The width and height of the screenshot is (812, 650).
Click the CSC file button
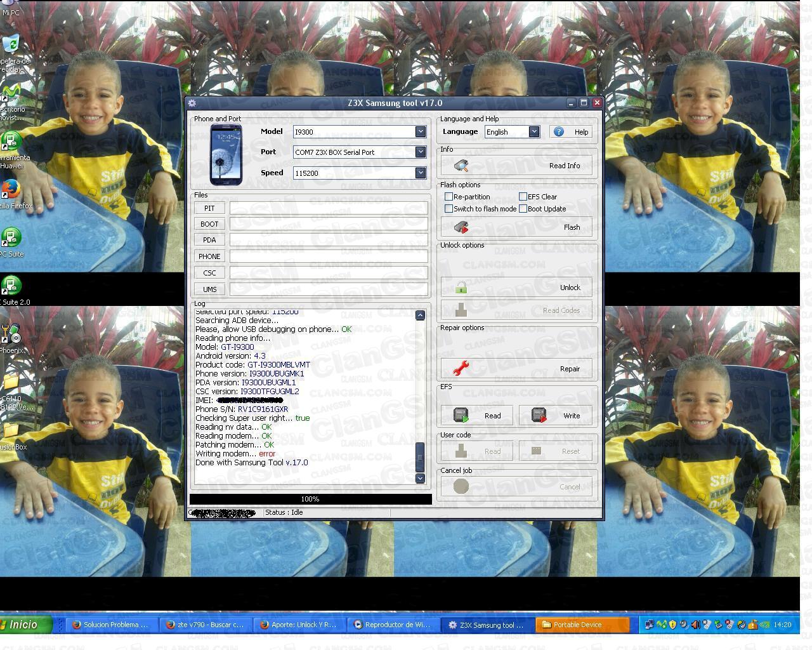click(209, 273)
